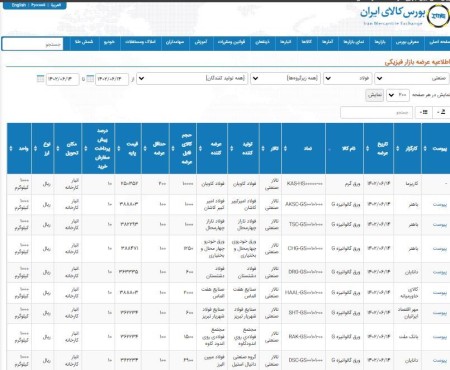
Task: Click sort arrows in the درصد پیش پرداخت header
Action: click(x=86, y=148)
